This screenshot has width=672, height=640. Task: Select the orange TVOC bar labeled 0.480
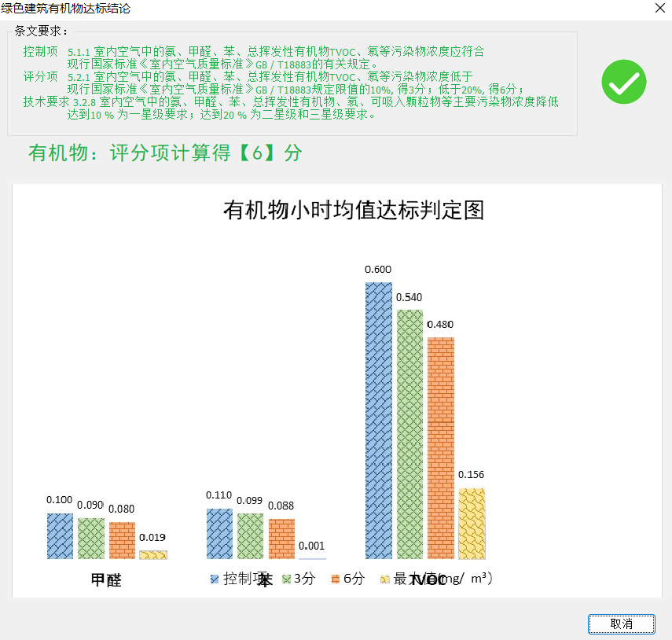pos(440,448)
